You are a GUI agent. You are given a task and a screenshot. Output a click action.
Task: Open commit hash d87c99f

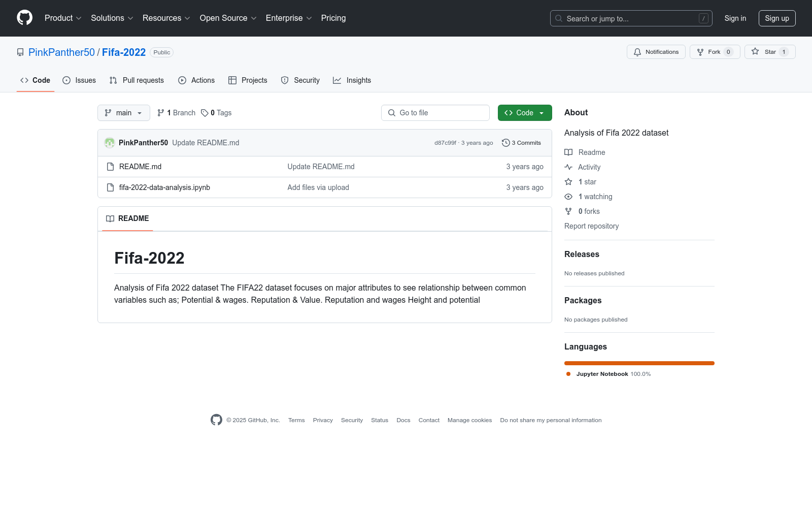[445, 143]
